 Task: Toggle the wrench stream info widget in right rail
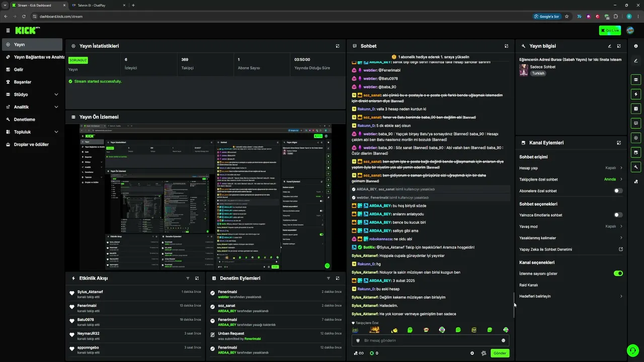[x=636, y=167]
